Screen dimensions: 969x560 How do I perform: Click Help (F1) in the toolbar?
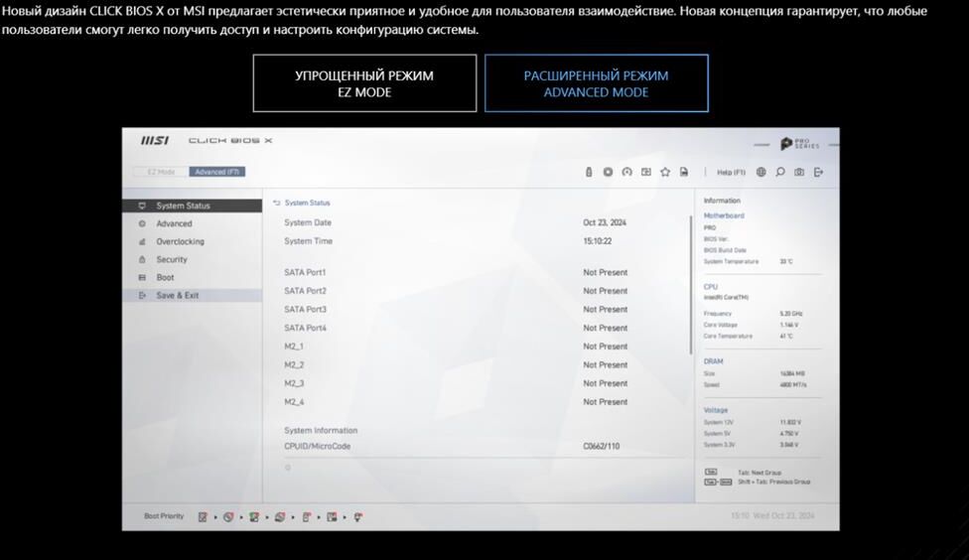pos(731,172)
